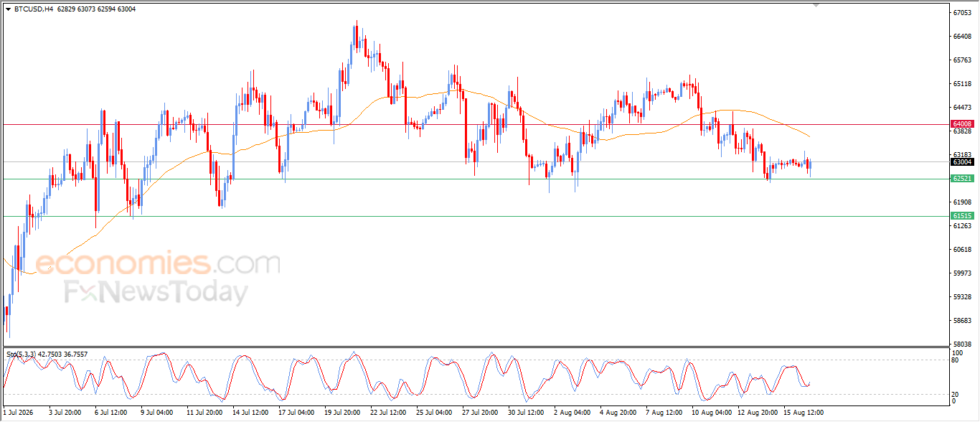Click the 65118 price scale value

[962, 83]
